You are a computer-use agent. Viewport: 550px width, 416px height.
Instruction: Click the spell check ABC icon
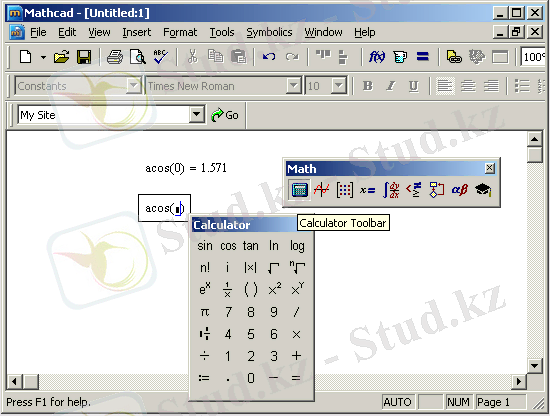click(x=160, y=56)
